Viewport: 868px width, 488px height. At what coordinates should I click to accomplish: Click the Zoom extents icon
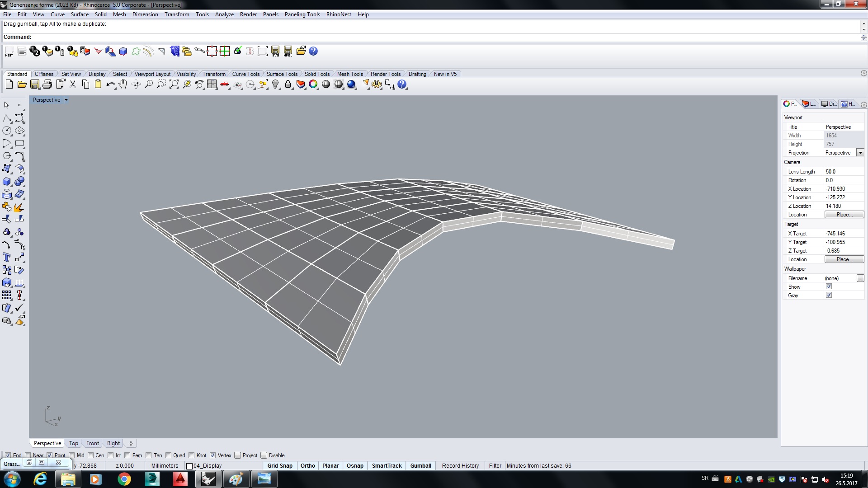click(174, 84)
